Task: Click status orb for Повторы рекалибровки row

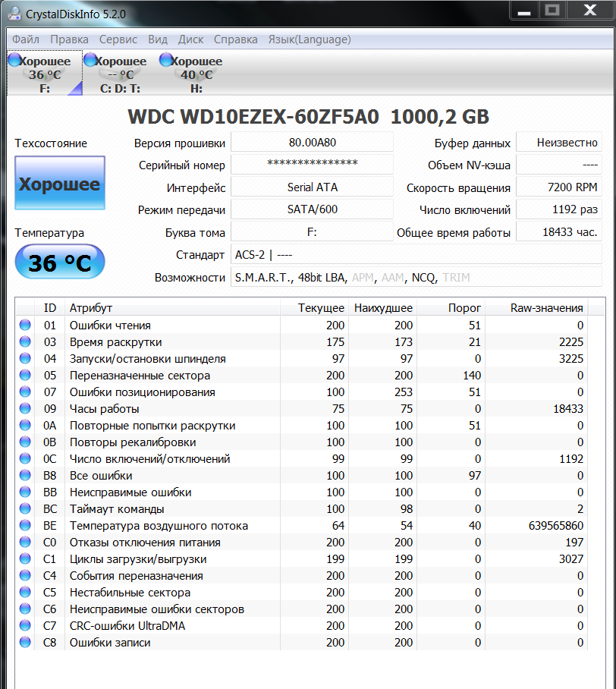Action: pyautogui.click(x=25, y=442)
